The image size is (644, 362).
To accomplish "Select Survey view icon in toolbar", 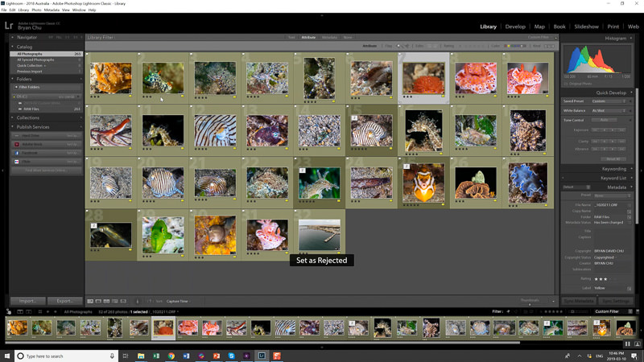I will coord(116,301).
